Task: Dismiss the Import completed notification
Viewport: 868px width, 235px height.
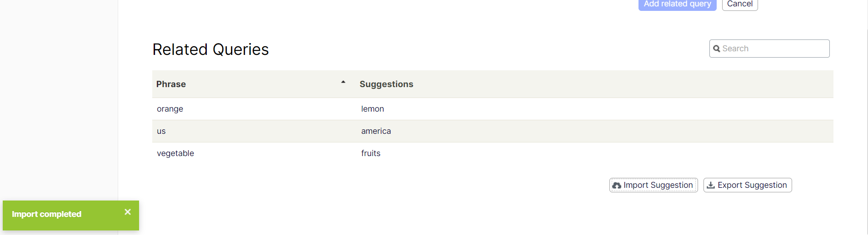Action: click(128, 212)
